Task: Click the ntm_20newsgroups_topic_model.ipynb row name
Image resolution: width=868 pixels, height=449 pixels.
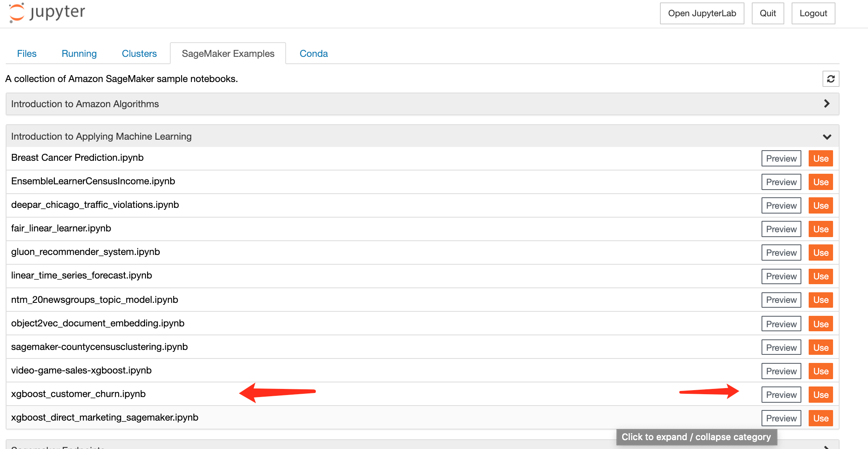Action: (x=95, y=300)
